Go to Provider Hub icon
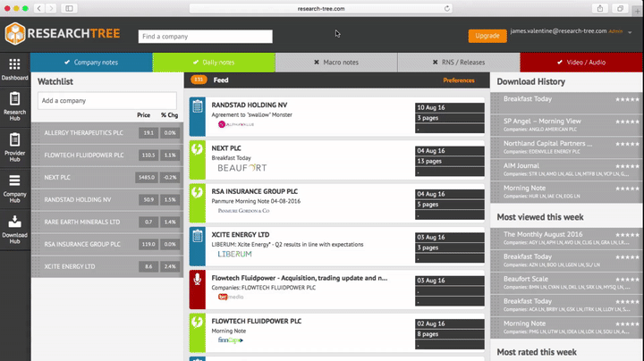The image size is (644, 361). click(x=14, y=145)
